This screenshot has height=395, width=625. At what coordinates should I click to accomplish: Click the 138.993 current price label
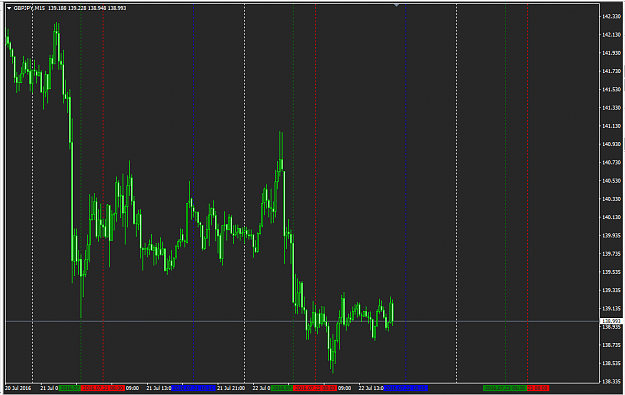click(612, 321)
